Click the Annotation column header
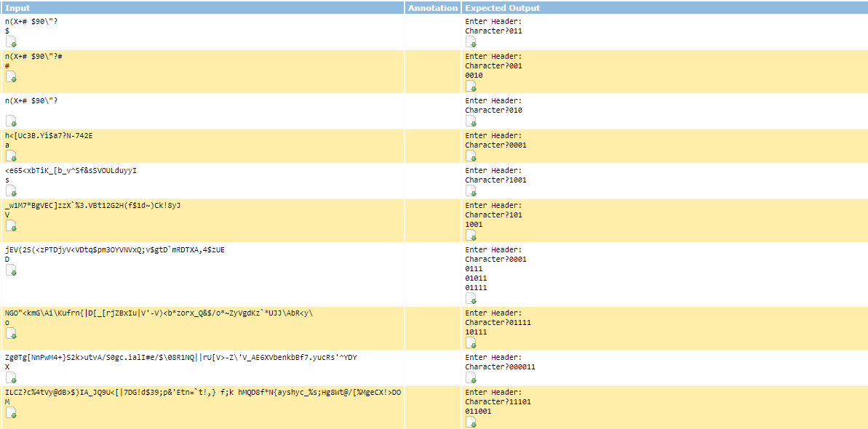Screen dimensions: 868x429 (x=433, y=8)
